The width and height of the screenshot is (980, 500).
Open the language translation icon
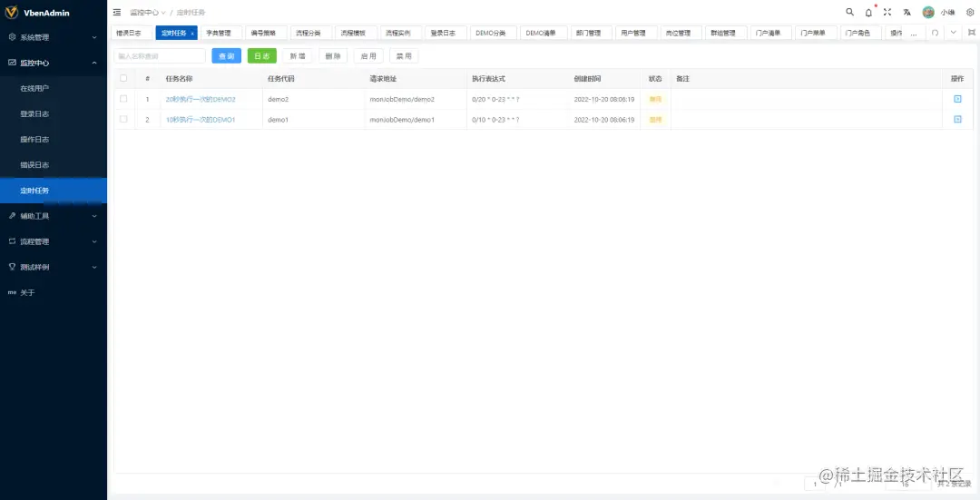pyautogui.click(x=906, y=12)
